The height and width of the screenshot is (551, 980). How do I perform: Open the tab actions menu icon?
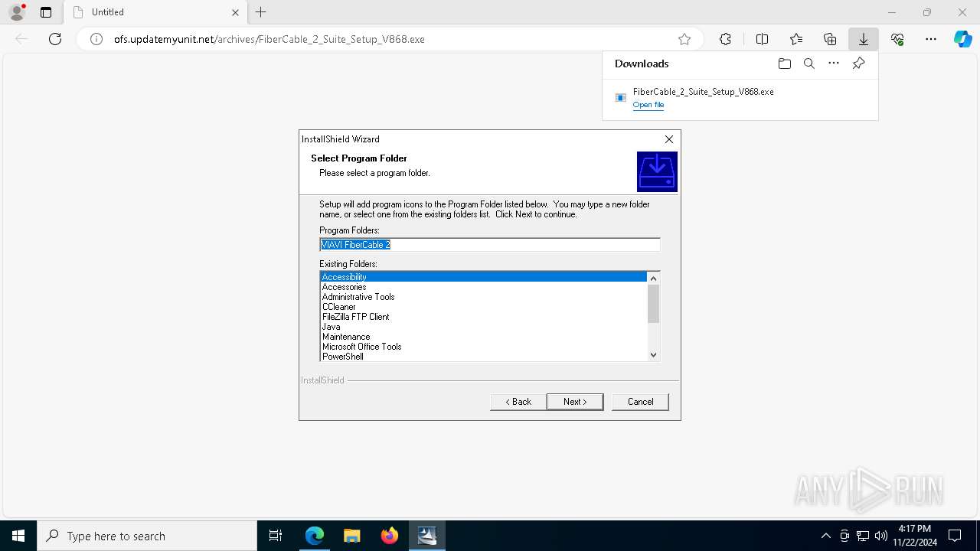pos(46,12)
